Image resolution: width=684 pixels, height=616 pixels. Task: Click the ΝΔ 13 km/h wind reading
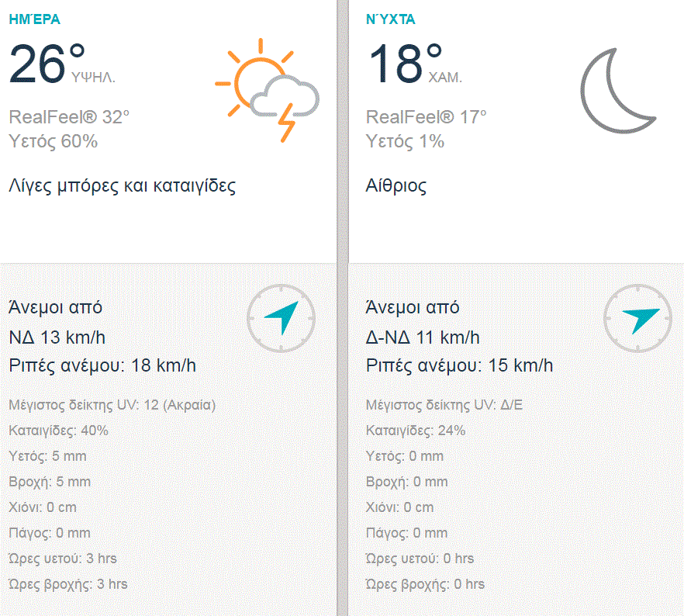tap(56, 337)
